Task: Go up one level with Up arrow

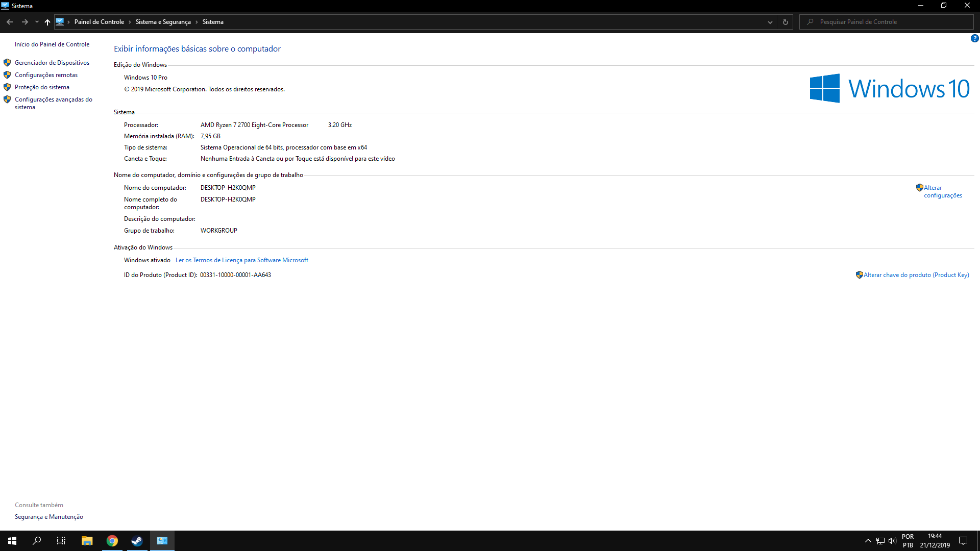Action: [x=47, y=22]
